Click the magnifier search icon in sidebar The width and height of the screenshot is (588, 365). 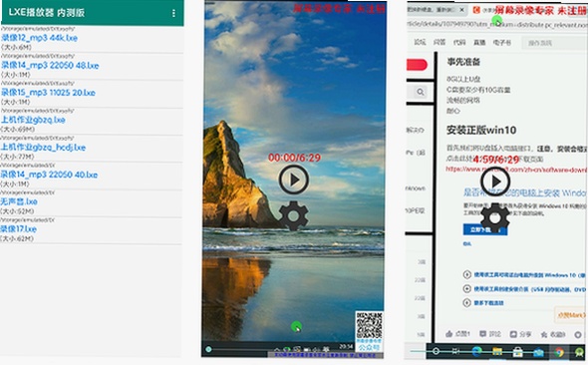pos(421,92)
